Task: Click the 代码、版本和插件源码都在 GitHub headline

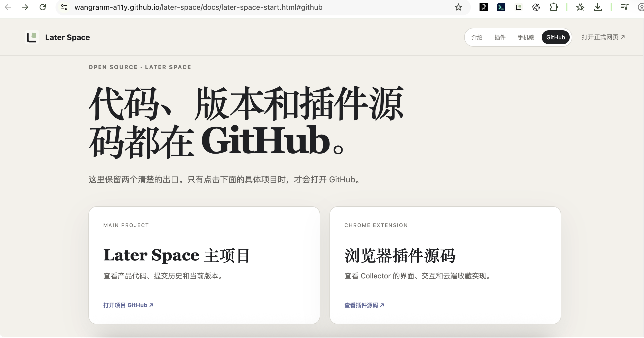Action: click(246, 122)
